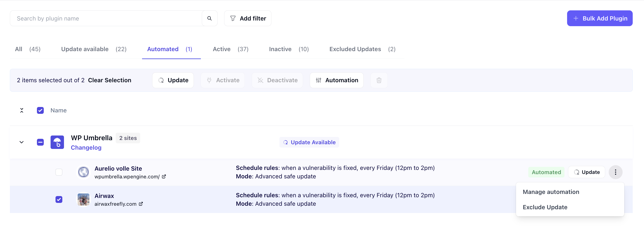Open external link icon next to wpumbrella.wpengine.com
Viewport: 644px width, 238px height.
[x=164, y=177]
